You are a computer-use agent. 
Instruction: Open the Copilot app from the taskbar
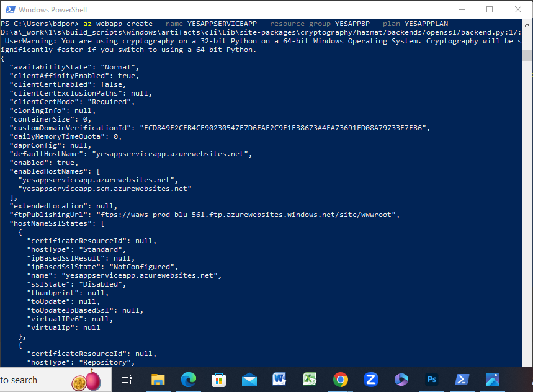pyautogui.click(x=401, y=380)
